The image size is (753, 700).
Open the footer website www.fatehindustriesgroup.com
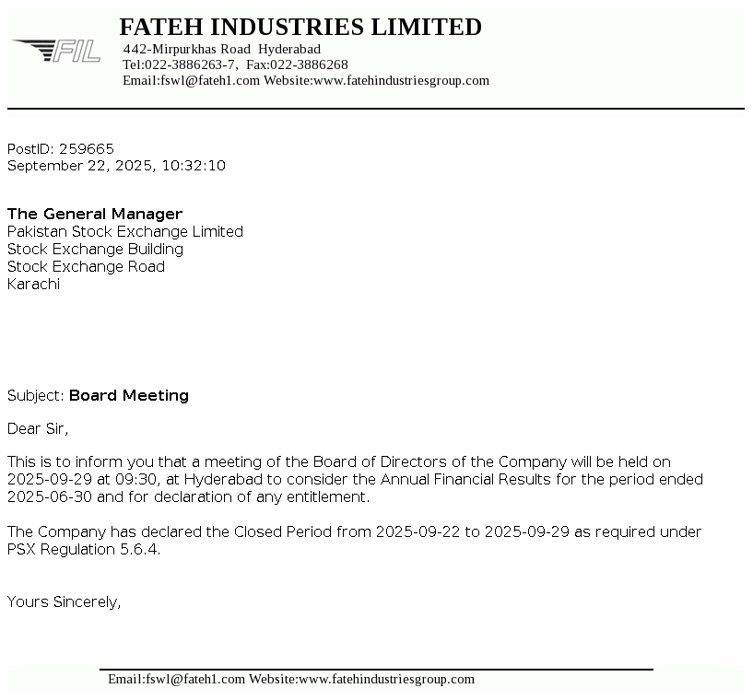(386, 679)
